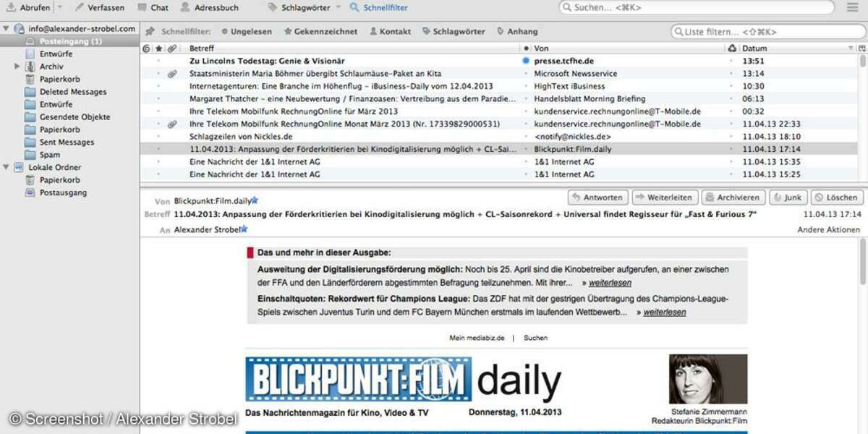Image resolution: width=868 pixels, height=434 pixels.
Task: Select the Posteingang folder
Action: point(70,41)
